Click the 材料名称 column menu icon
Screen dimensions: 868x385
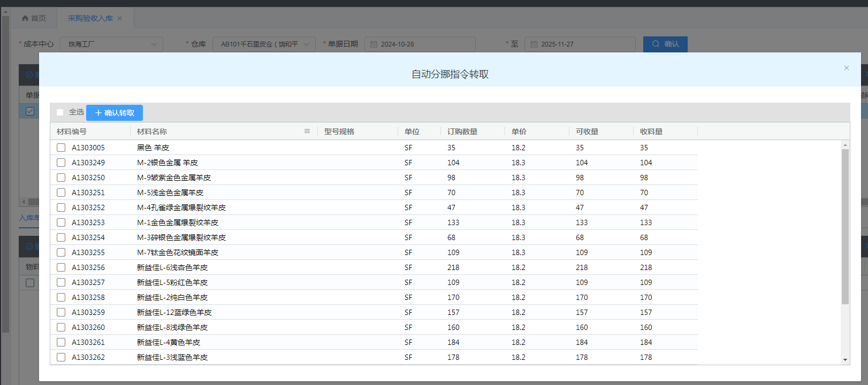307,131
